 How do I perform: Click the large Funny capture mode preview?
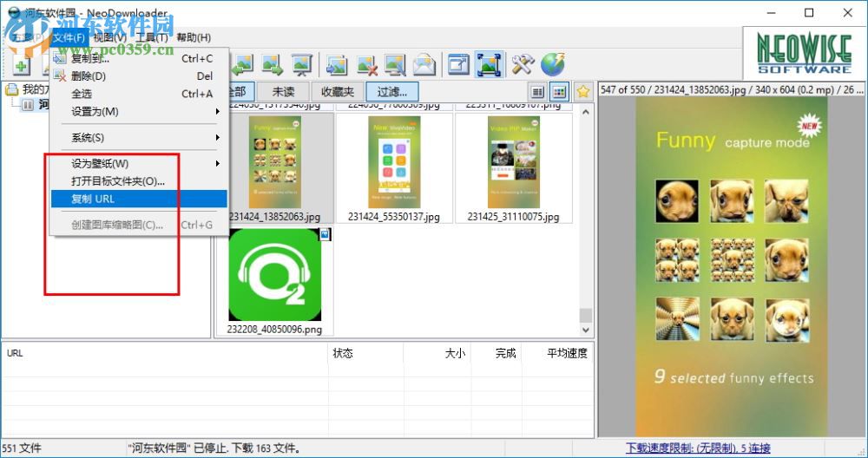(732, 266)
